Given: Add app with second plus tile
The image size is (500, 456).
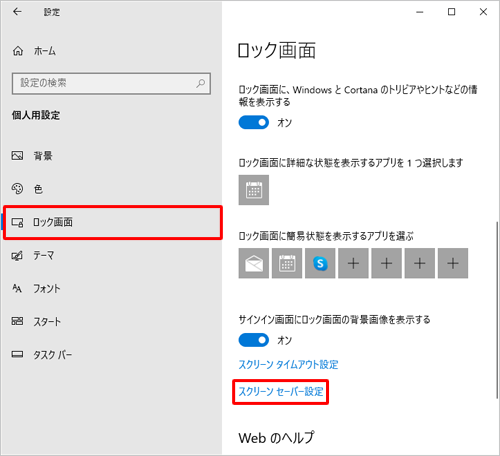Looking at the screenshot, I should point(386,263).
